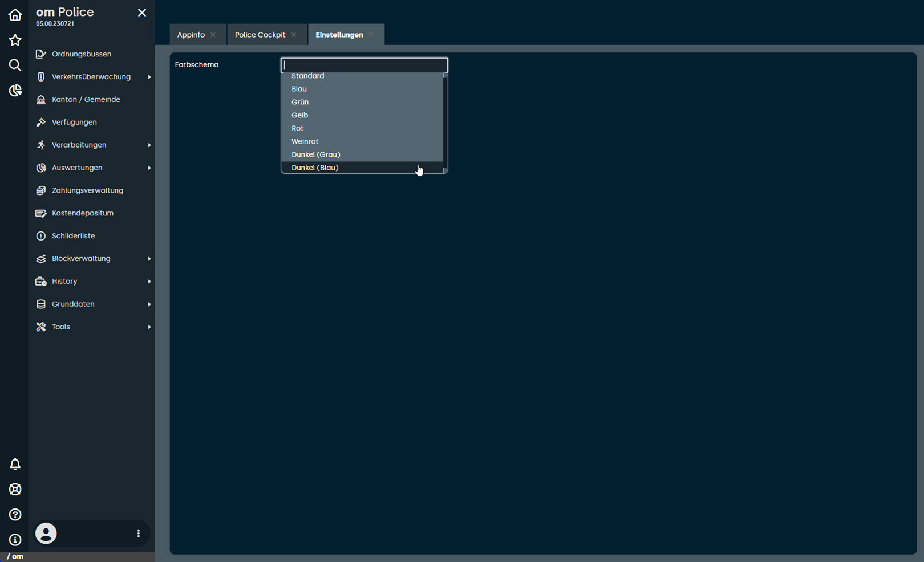This screenshot has height=562, width=924.
Task: Click the info circle icon
Action: point(15,539)
